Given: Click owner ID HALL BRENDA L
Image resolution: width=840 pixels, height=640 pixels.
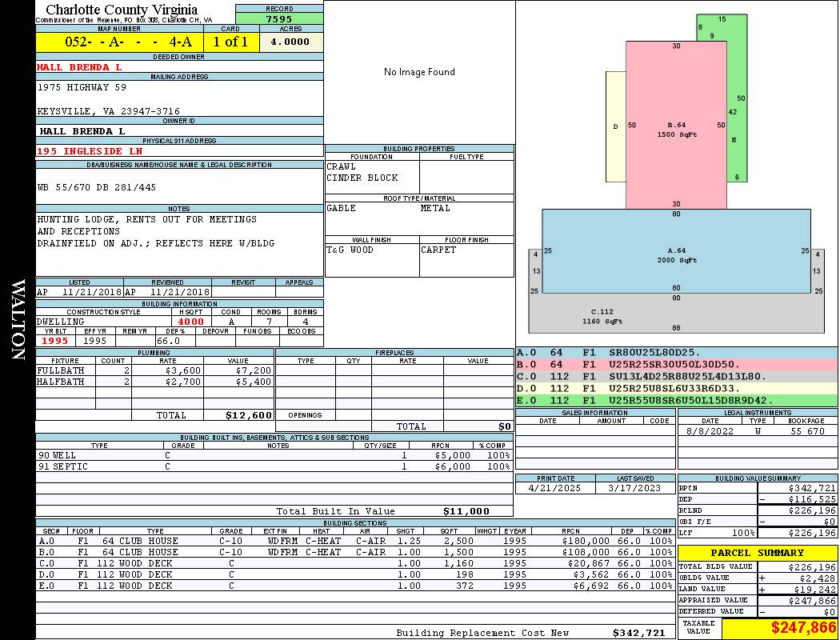Looking at the screenshot, I should pyautogui.click(x=82, y=131).
